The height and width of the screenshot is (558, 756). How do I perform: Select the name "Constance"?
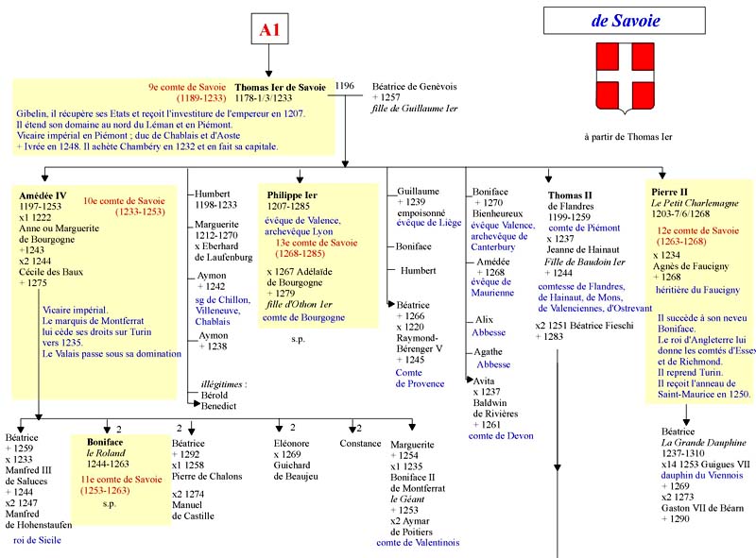(360, 444)
